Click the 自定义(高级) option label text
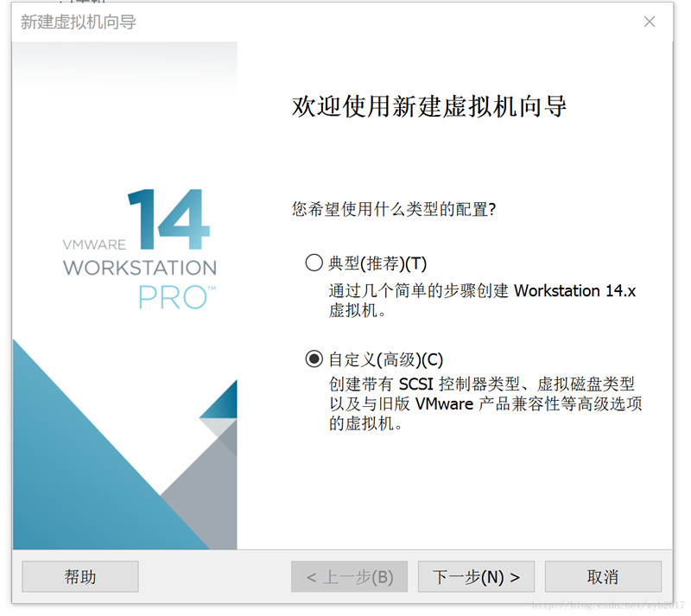The width and height of the screenshot is (691, 616). [x=385, y=359]
